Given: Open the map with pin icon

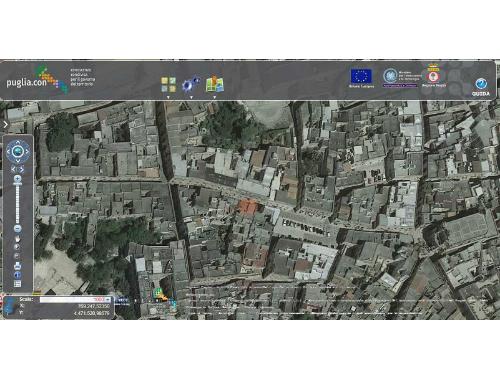Looking at the screenshot, I should [214, 84].
